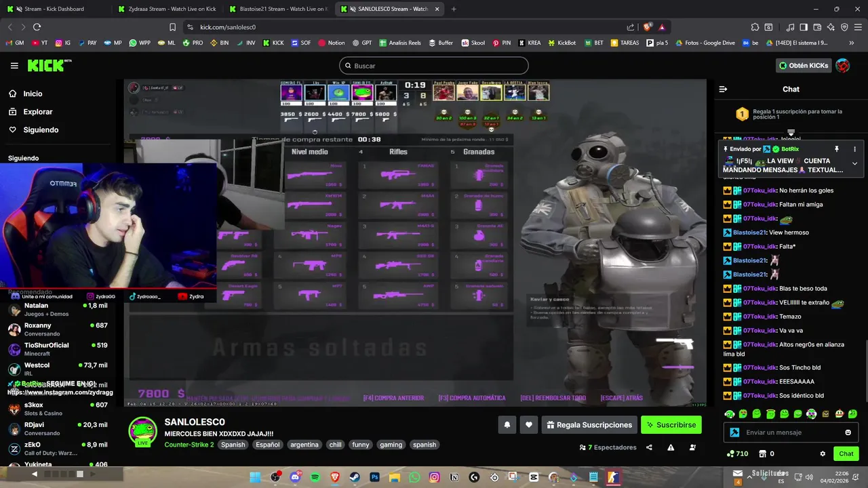
Task: Pin icon on BotRix pinned message
Action: (x=836, y=149)
